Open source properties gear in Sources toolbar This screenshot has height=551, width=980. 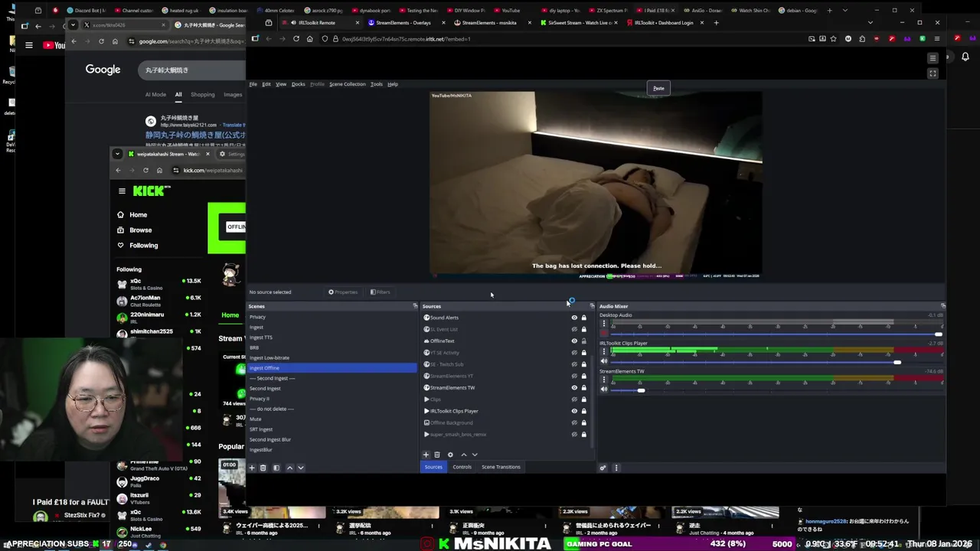450,455
